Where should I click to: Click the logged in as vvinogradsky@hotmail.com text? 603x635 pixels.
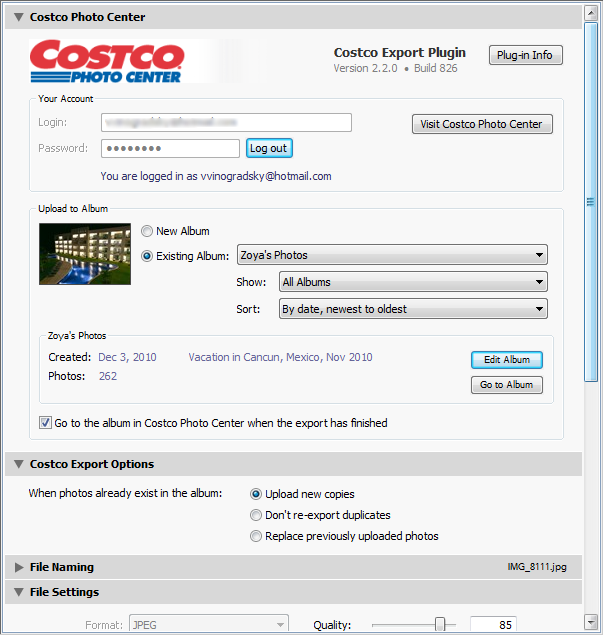point(216,176)
